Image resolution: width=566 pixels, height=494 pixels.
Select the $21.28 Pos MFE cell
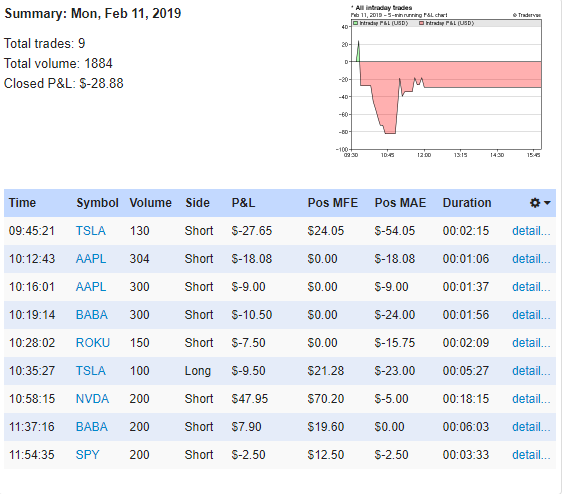[x=326, y=371]
